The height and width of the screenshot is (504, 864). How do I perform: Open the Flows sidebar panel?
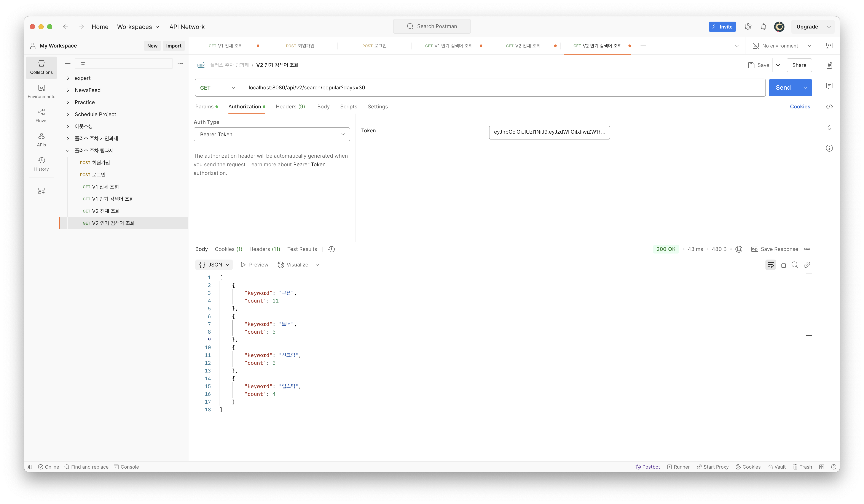point(41,116)
